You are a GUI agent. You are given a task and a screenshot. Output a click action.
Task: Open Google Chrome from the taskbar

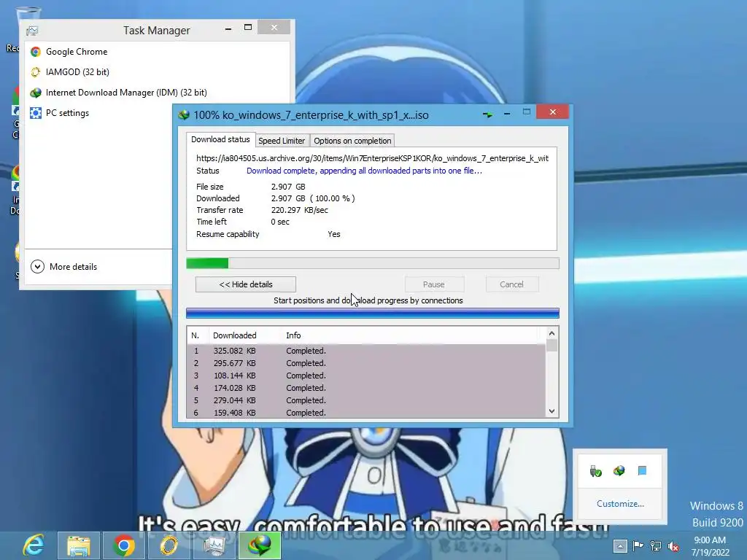[124, 545]
